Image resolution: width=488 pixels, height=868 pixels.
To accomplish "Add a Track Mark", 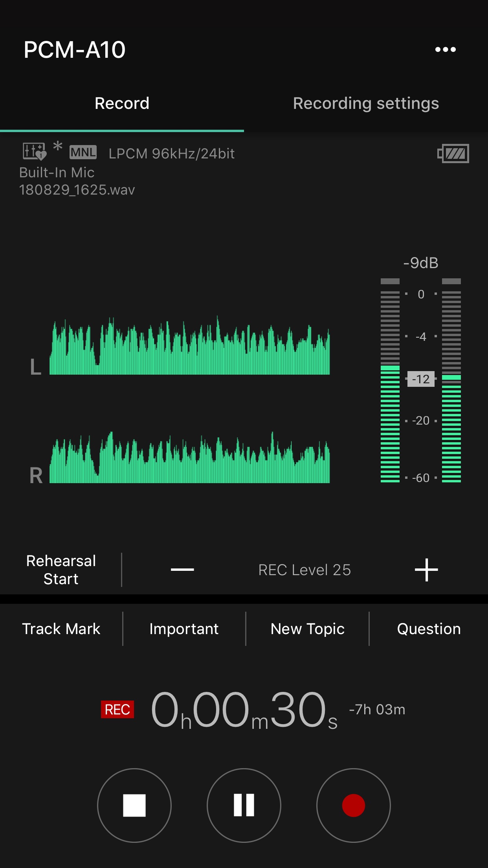I will coord(61,629).
